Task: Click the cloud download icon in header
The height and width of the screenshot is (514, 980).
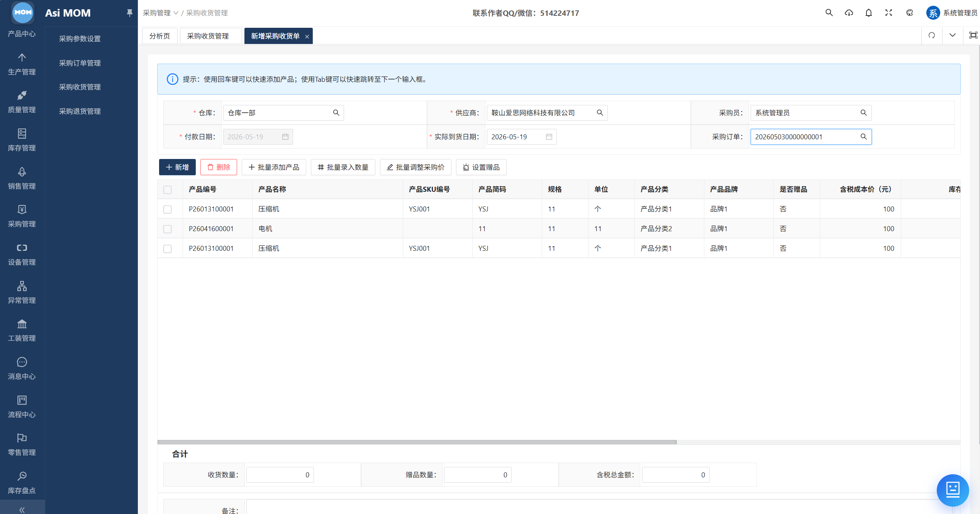Action: (849, 13)
